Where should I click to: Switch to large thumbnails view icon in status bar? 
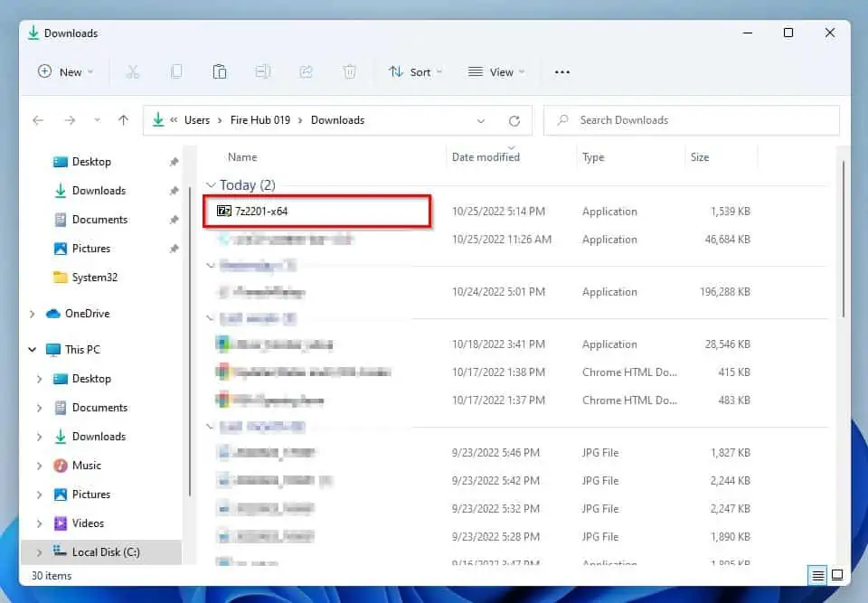pos(837,575)
